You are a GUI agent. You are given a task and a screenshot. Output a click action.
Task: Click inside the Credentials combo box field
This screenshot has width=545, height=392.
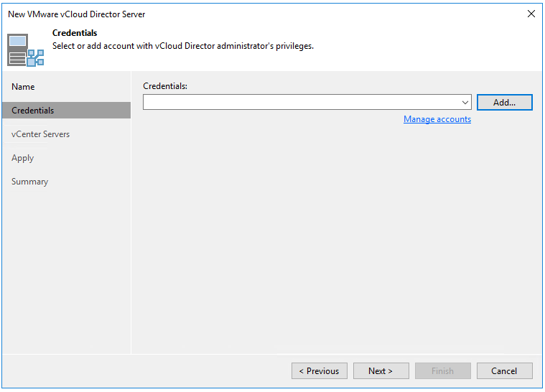(x=302, y=103)
